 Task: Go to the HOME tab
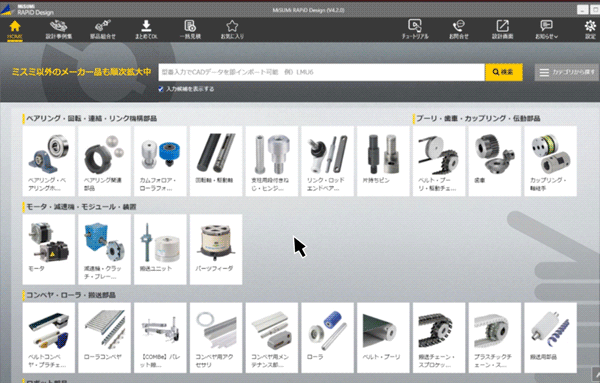[x=15, y=30]
